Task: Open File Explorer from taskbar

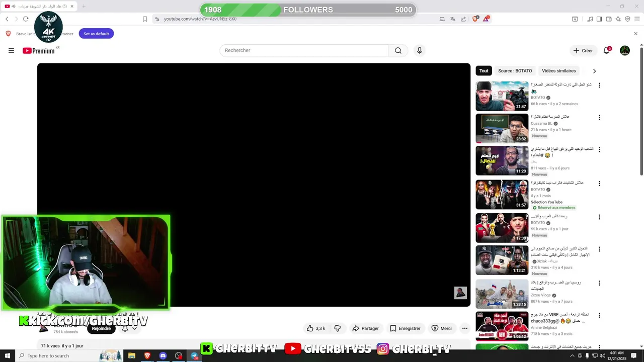Action: [x=132, y=355]
